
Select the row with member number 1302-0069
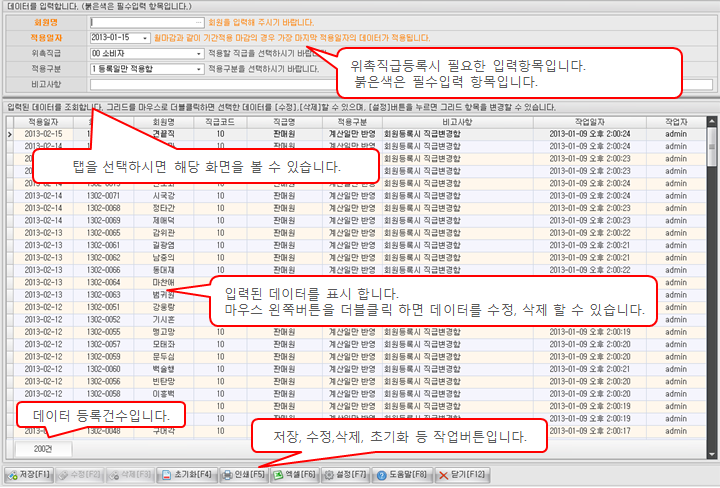(360, 220)
